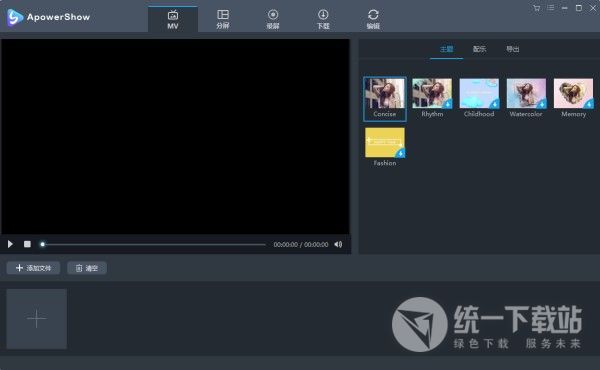Choose the Concise theme thumbnail
Screen dimensions: 600x370
coord(385,99)
